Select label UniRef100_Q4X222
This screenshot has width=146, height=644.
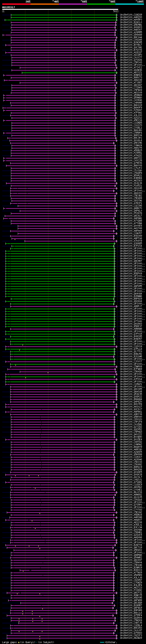point(131,435)
